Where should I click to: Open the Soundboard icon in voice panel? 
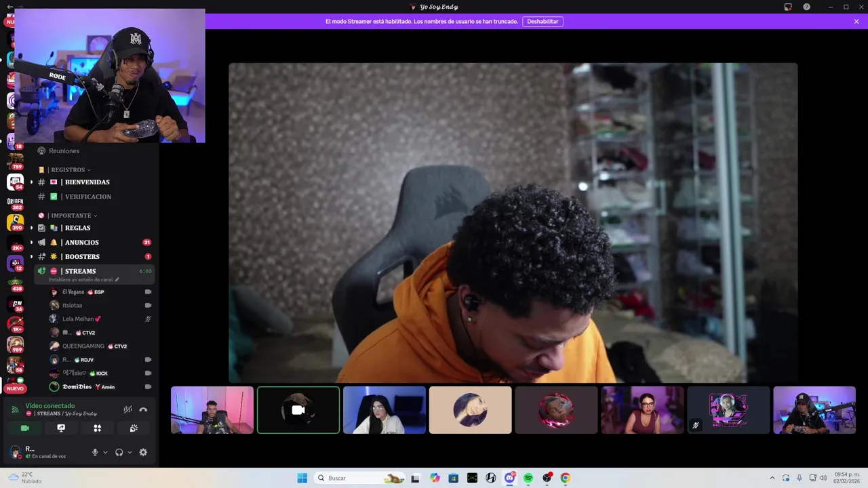134,428
